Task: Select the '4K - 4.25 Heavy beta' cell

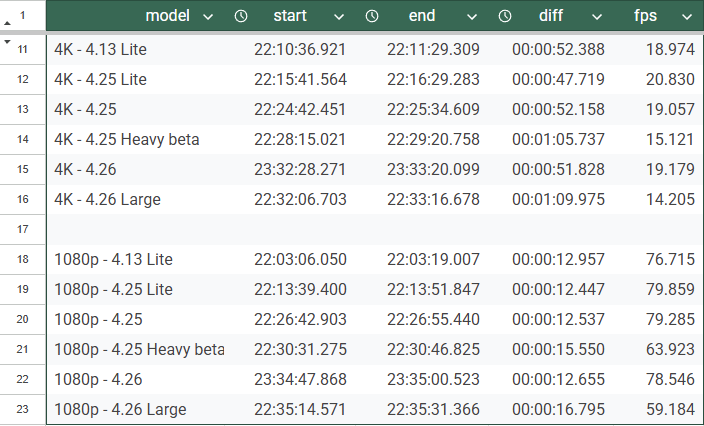Action: [127, 140]
